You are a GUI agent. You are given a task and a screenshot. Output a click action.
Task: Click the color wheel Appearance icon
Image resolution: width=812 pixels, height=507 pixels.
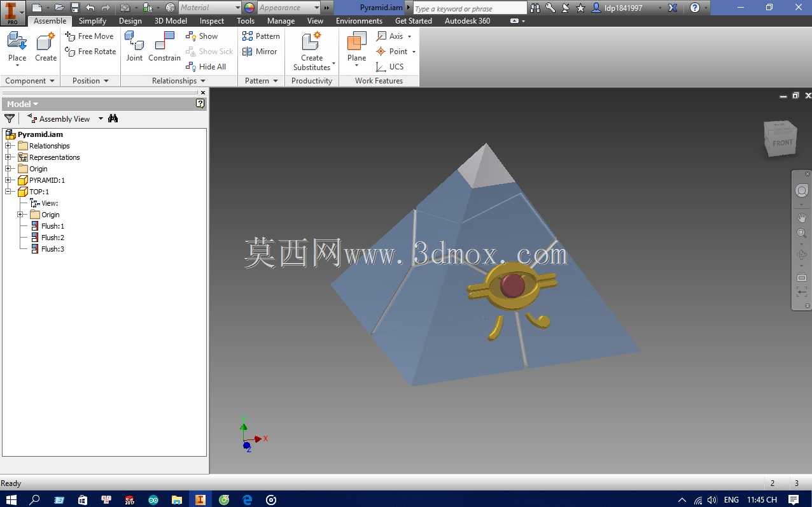(x=249, y=8)
